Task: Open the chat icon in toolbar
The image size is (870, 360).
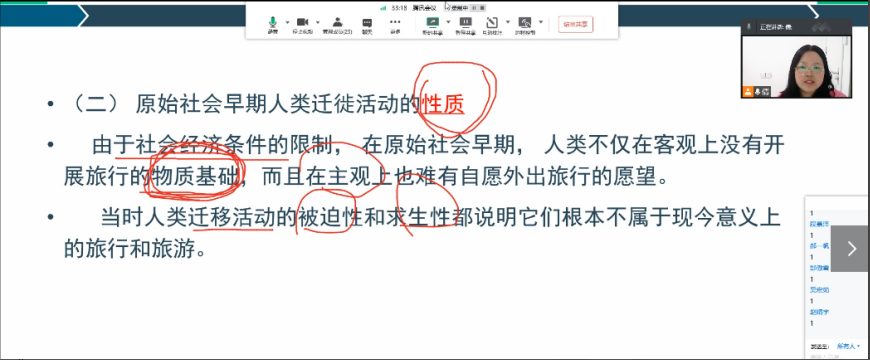Action: (x=367, y=26)
